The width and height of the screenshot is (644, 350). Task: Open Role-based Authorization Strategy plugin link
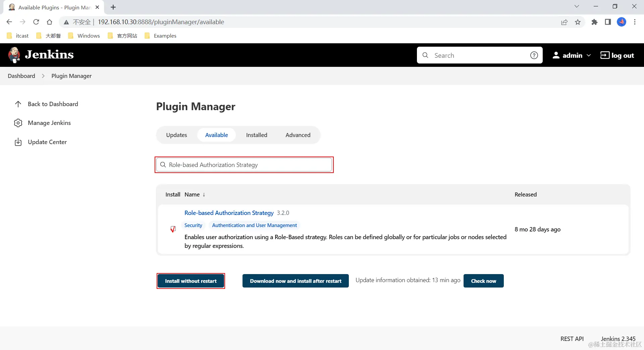(229, 213)
